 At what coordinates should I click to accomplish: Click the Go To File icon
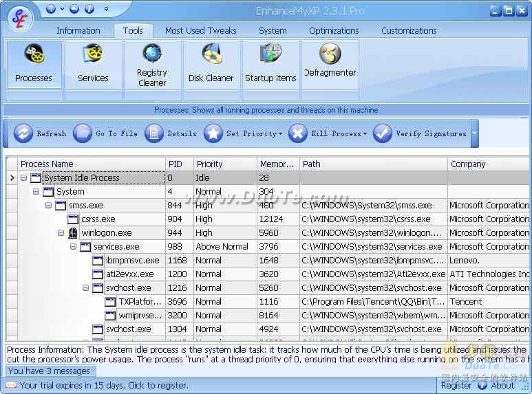[x=83, y=133]
